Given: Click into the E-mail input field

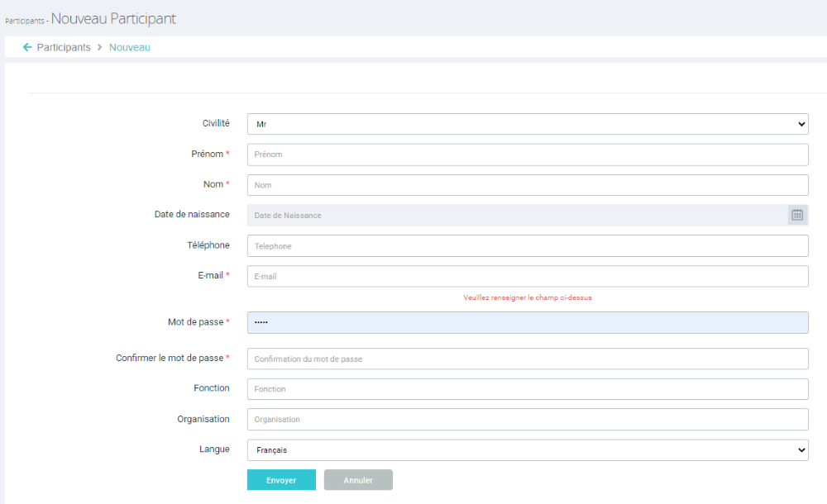Looking at the screenshot, I should (528, 276).
